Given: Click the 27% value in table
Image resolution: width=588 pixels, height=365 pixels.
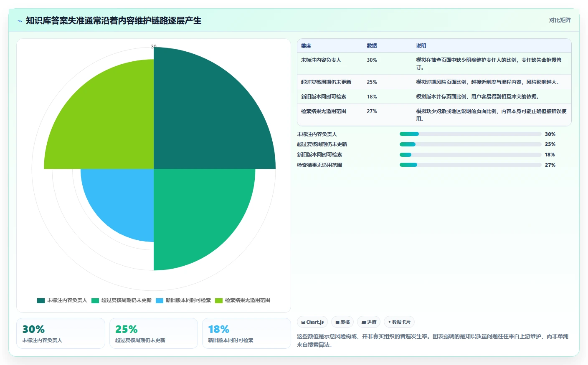Looking at the screenshot, I should click(372, 111).
